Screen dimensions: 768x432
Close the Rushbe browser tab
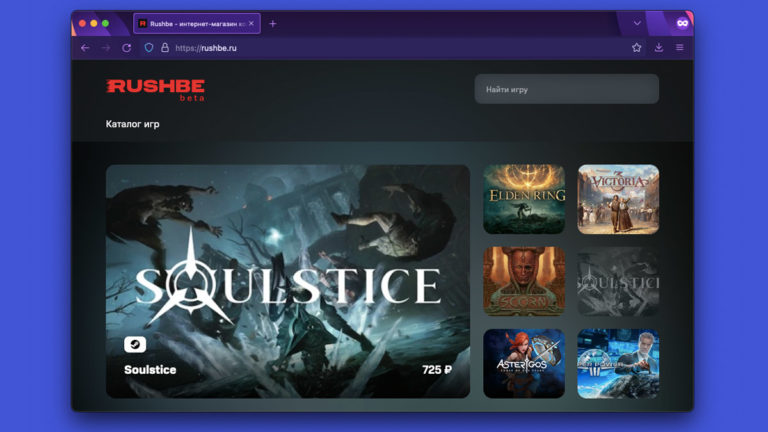pyautogui.click(x=251, y=23)
